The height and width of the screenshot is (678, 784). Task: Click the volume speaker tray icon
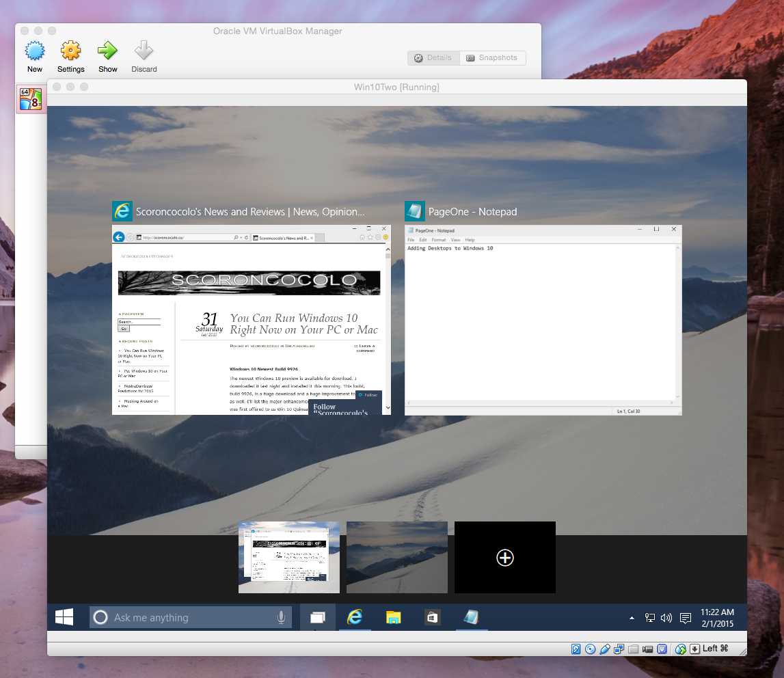point(666,618)
